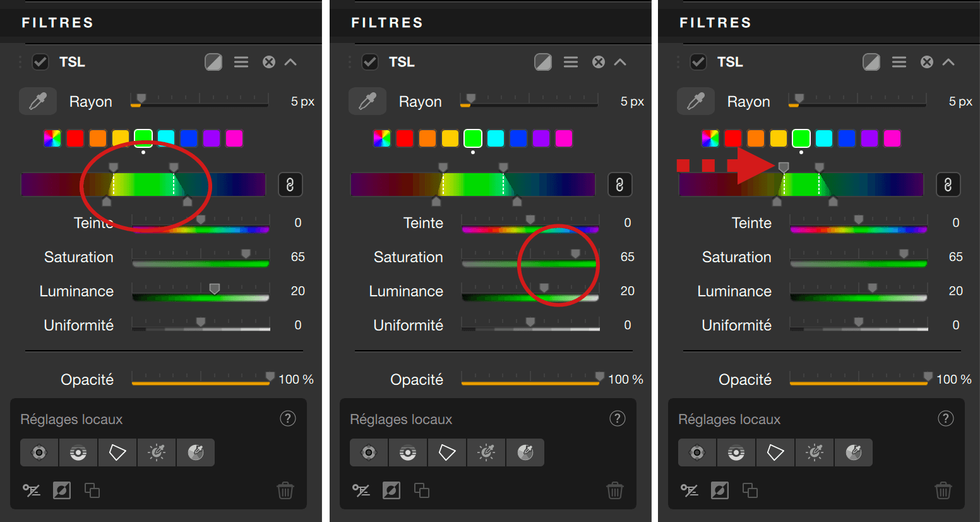Pick the fourth local adjustment tool in middle panel
This screenshot has height=522, width=980.
tap(486, 452)
